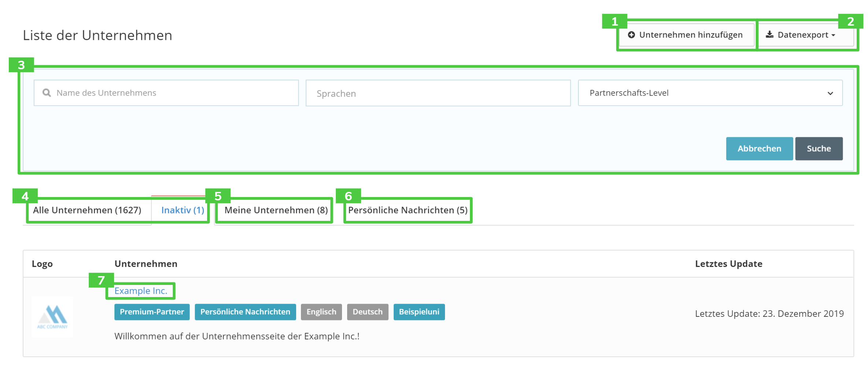The image size is (868, 371).
Task: Expand the Partnerschafts-Level dropdown
Action: 710,93
